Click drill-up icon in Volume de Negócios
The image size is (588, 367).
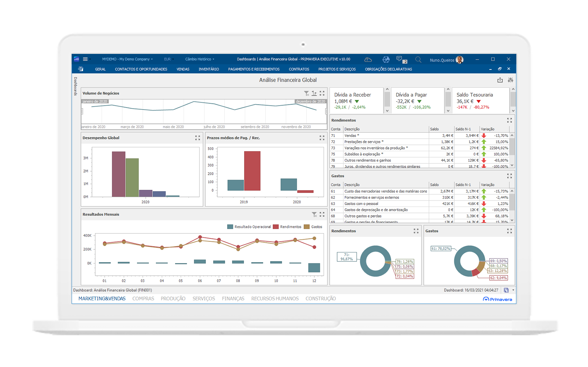(x=314, y=93)
